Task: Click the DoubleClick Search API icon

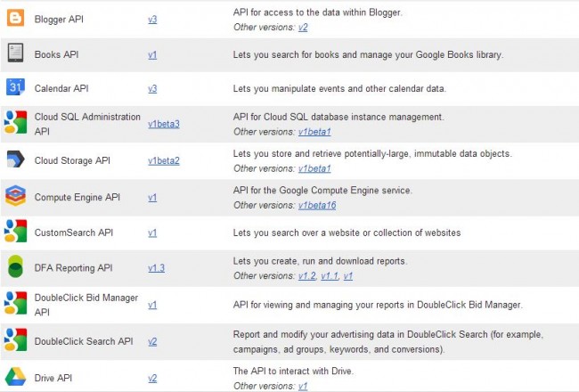Action: click(x=15, y=339)
